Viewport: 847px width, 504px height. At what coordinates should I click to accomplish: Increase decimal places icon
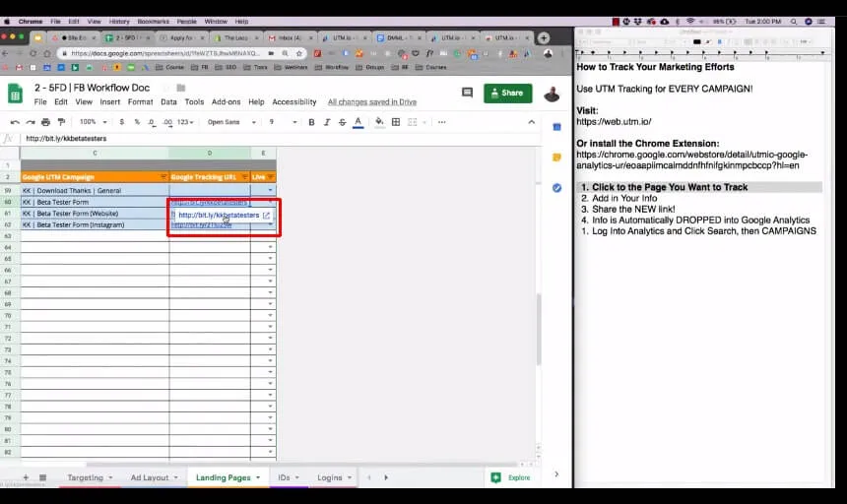[x=167, y=122]
